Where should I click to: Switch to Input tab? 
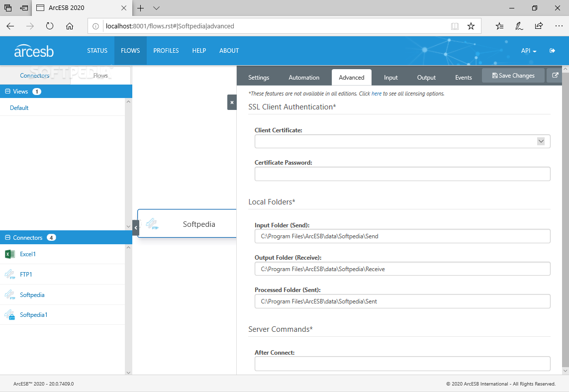pyautogui.click(x=391, y=77)
